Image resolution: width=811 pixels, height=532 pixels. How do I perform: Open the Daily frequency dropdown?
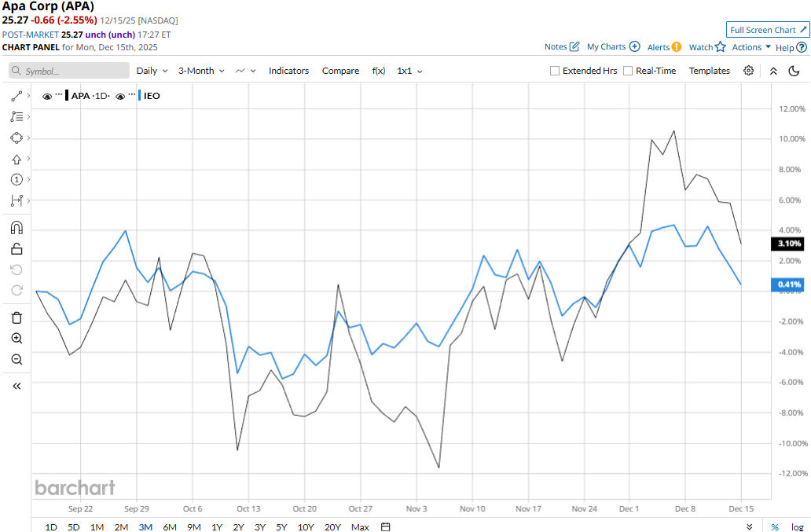click(152, 71)
